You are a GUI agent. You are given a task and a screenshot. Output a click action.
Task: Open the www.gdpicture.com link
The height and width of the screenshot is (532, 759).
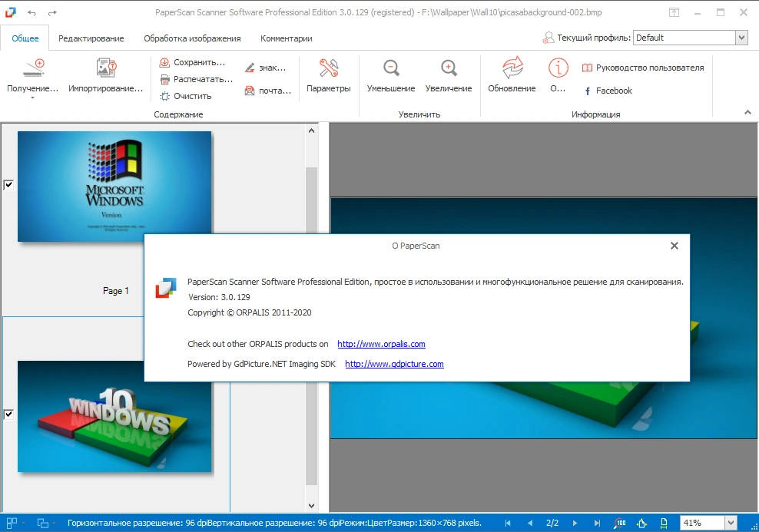point(395,364)
